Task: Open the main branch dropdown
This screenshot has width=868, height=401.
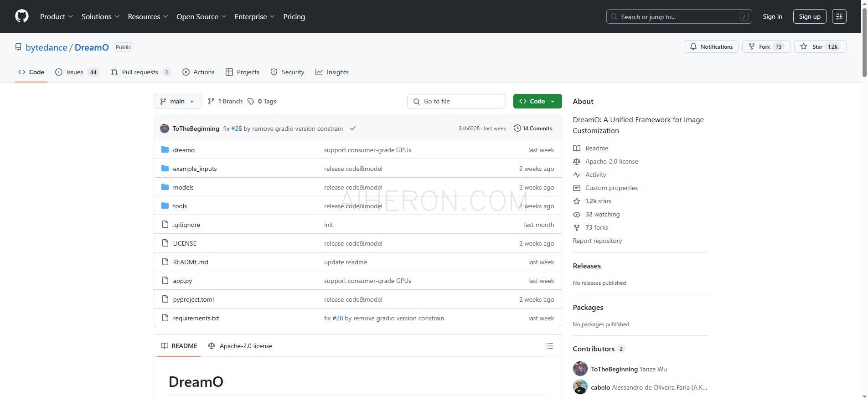Action: [x=177, y=101]
